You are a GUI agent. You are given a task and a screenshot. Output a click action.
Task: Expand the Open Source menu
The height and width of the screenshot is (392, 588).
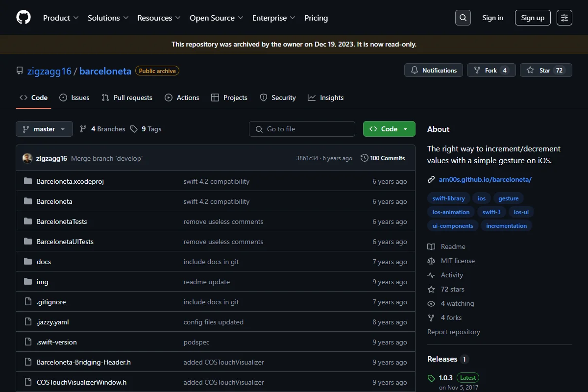217,18
